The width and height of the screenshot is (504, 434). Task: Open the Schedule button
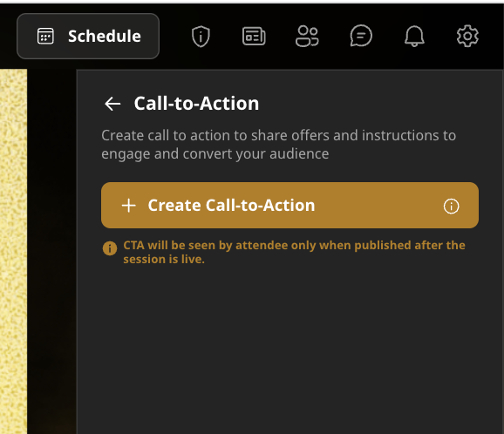[88, 36]
